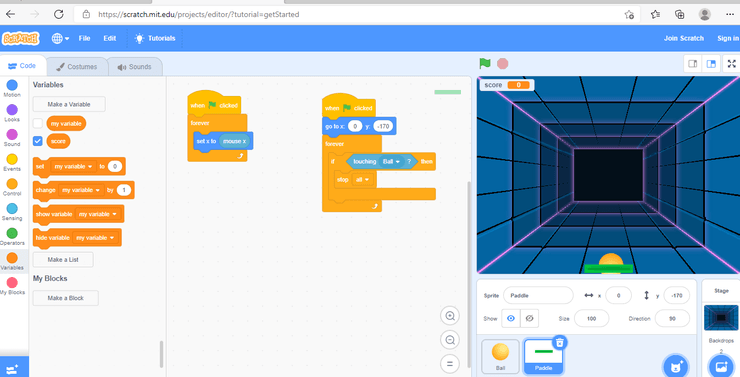The width and height of the screenshot is (740, 377).
Task: Uncheck the score variable checkbox
Action: [x=38, y=141]
